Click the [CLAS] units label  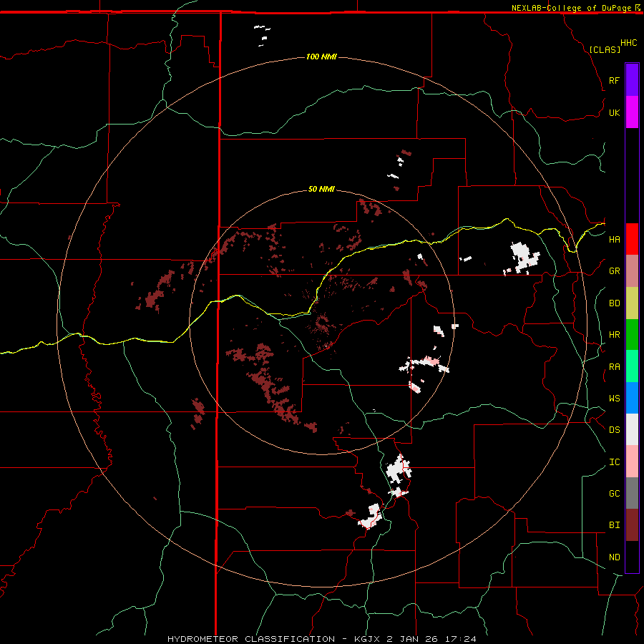[605, 49]
